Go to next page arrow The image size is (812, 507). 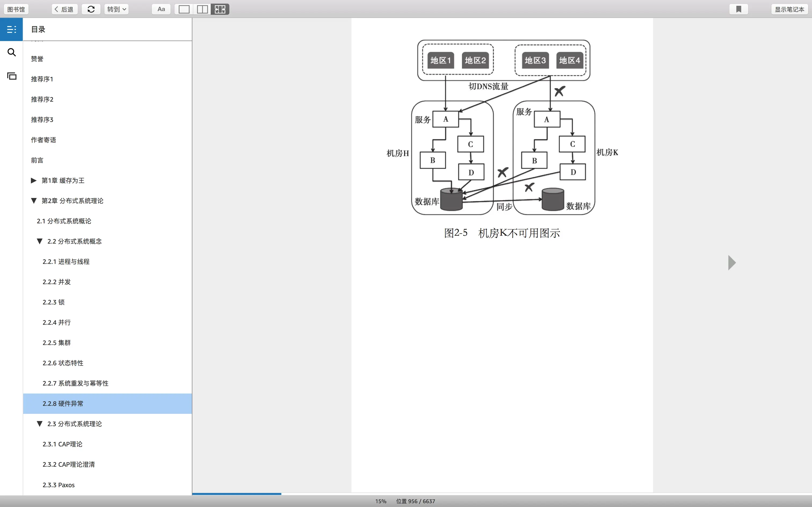[x=732, y=263]
